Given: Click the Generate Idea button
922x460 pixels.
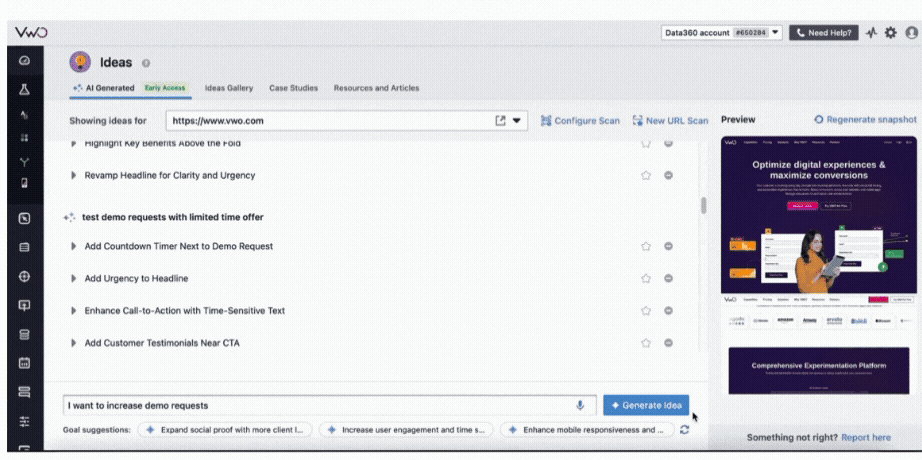Looking at the screenshot, I should tap(645, 405).
